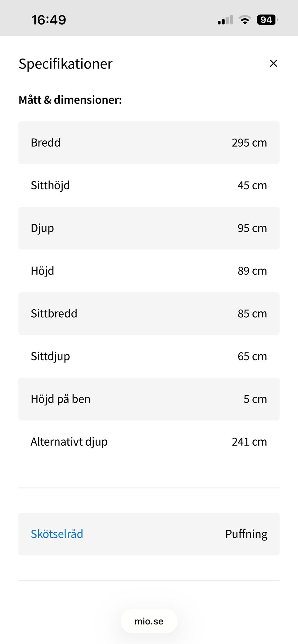Viewport: 298px width, 644px height.
Task: Open the Skötselråd link
Action: point(57,534)
